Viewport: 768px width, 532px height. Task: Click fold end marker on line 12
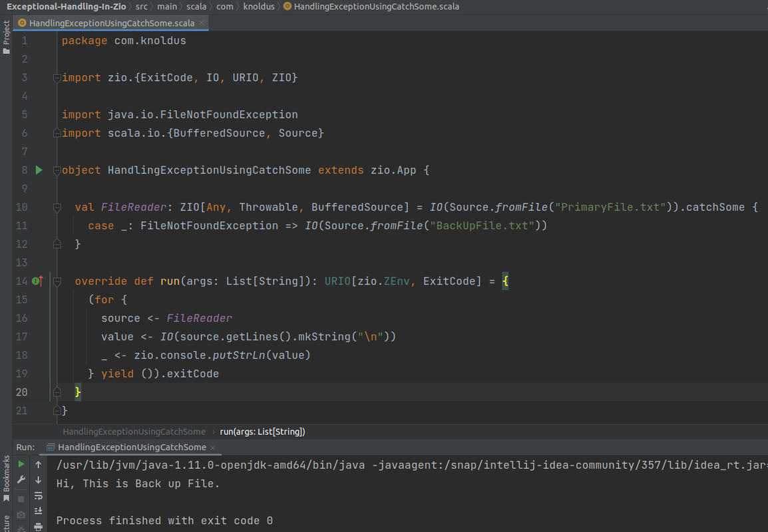(57, 244)
